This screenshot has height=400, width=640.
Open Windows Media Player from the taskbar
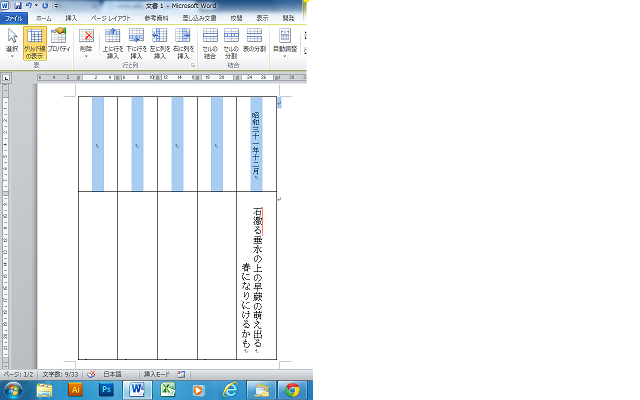[x=198, y=391]
